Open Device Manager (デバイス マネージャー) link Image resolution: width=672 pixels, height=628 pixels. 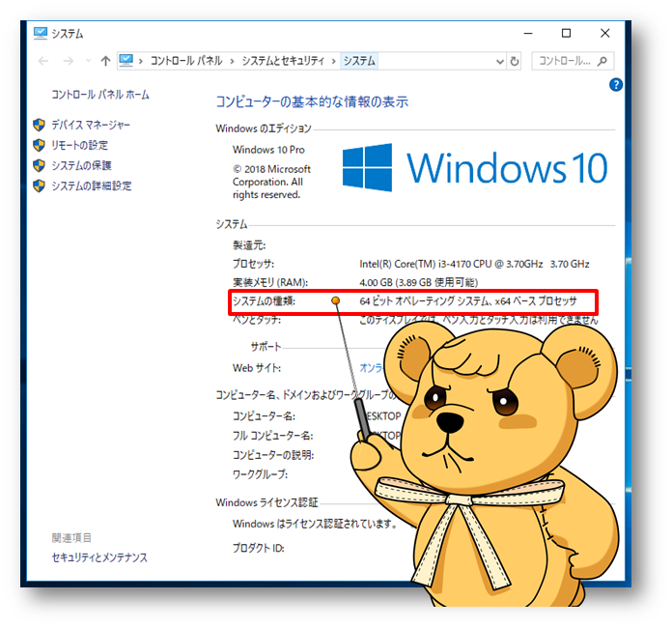pos(91,125)
